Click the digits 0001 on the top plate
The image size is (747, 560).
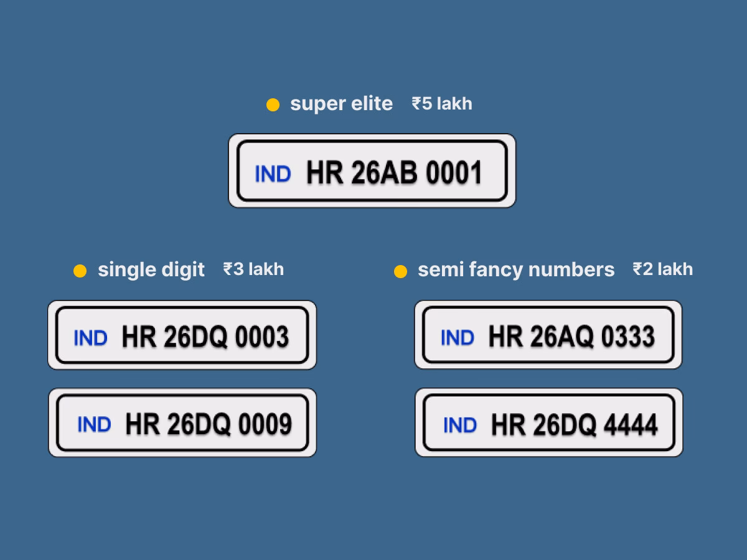click(x=456, y=172)
